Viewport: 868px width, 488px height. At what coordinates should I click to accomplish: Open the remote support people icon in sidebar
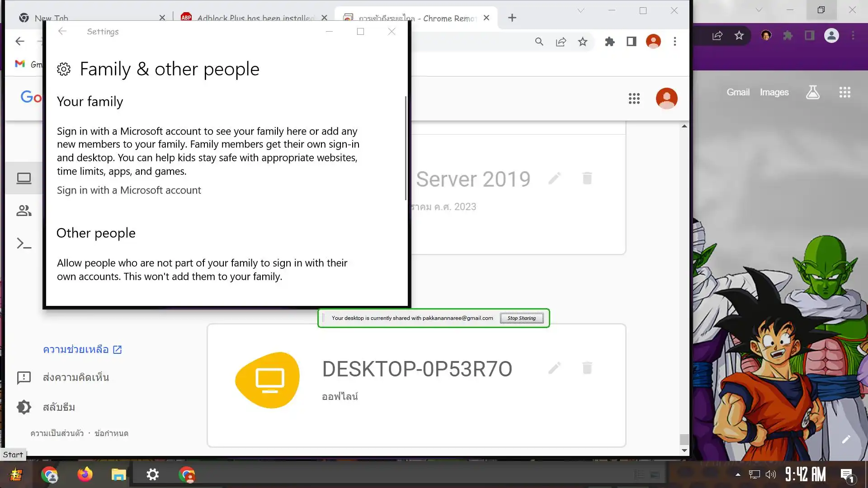pyautogui.click(x=24, y=211)
